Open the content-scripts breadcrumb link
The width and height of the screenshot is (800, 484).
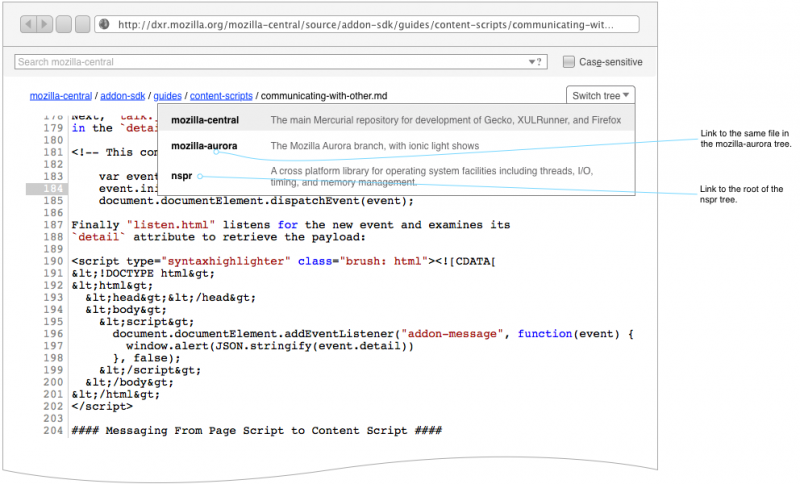coord(221,96)
